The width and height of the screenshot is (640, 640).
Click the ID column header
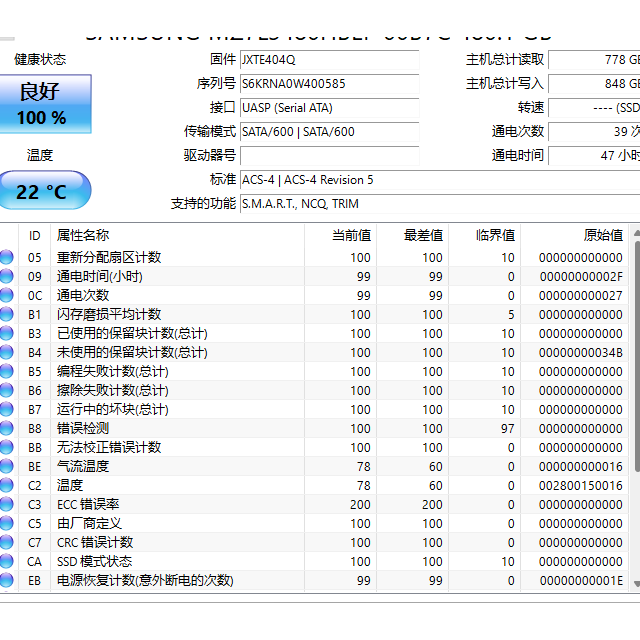pyautogui.click(x=34, y=236)
